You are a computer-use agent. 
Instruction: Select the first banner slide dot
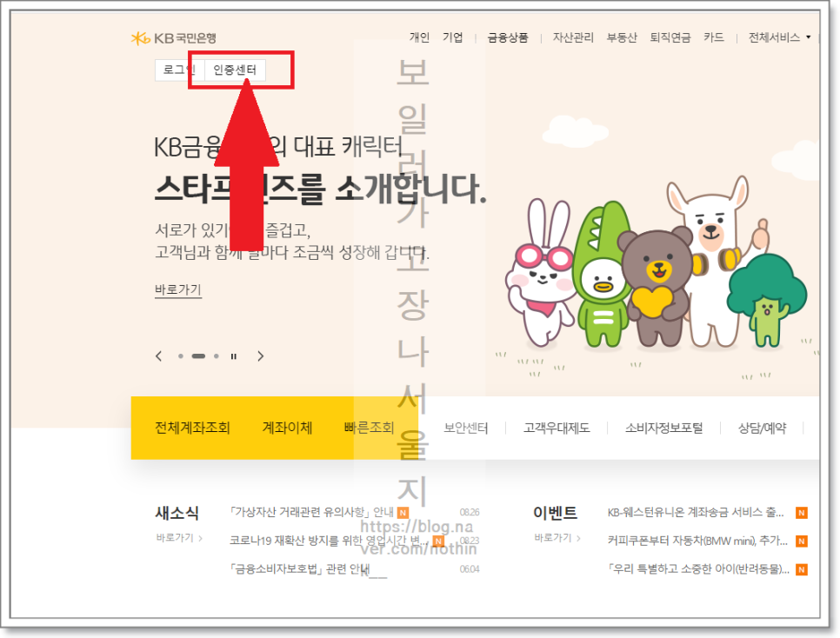(181, 356)
